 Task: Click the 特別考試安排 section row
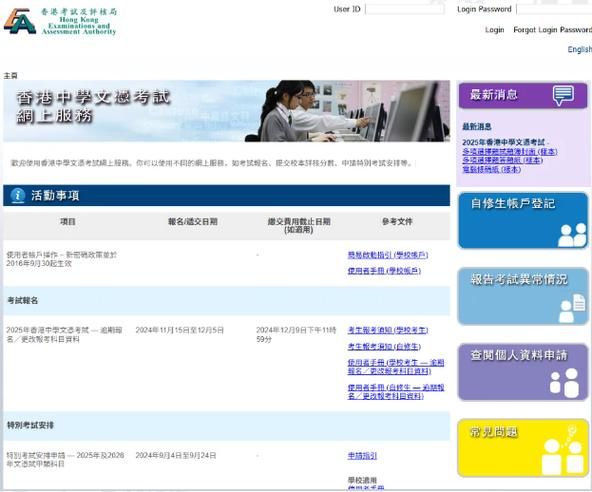point(227,426)
